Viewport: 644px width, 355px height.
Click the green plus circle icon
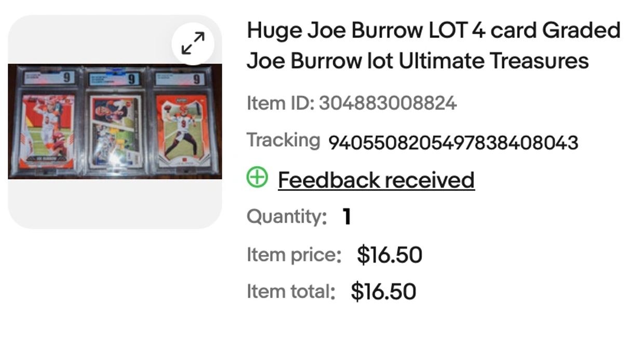[257, 177]
